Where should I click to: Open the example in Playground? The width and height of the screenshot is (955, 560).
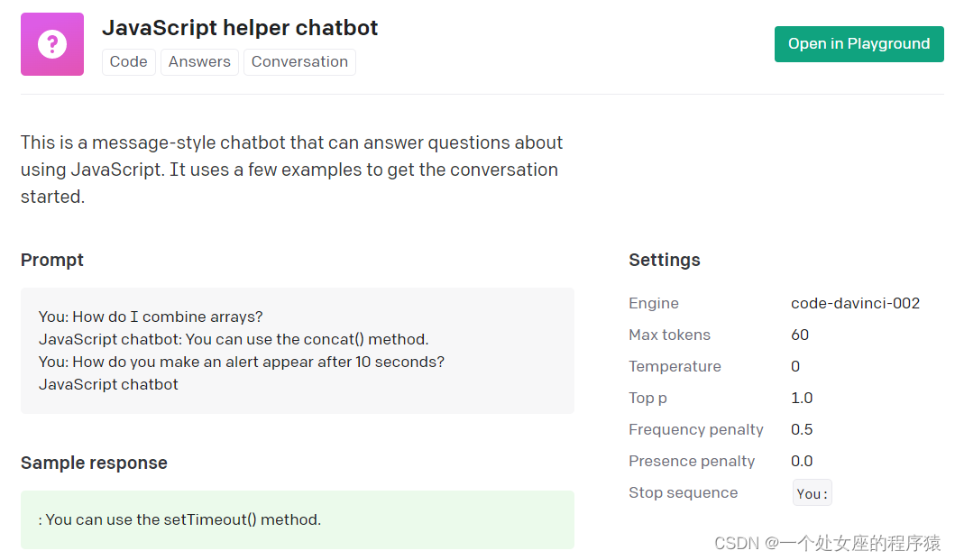click(859, 44)
